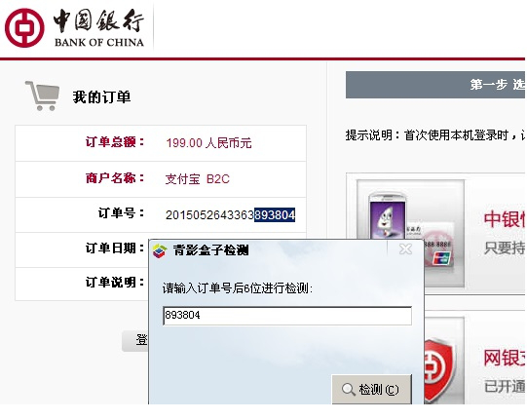Click the 订单日期 label
Image resolution: width=527 pixels, height=420 pixels.
pos(114,248)
